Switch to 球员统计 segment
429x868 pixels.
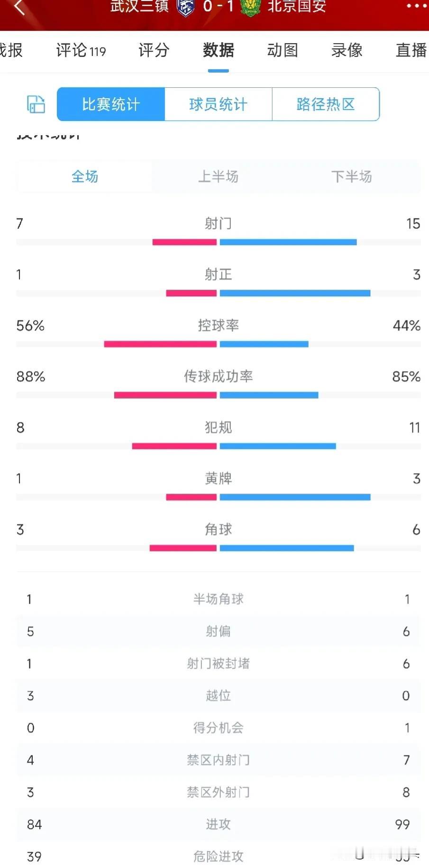pos(218,104)
